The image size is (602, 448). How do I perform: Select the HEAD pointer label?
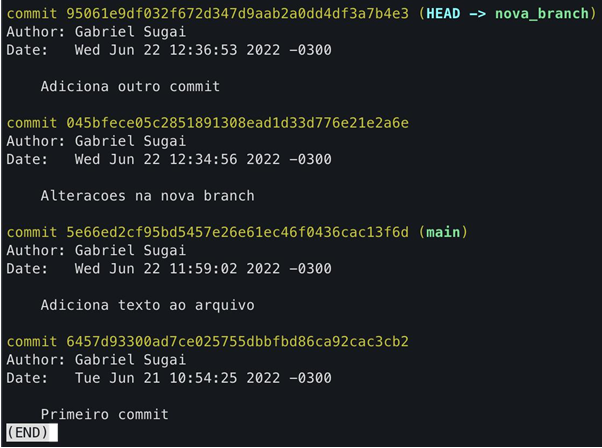click(x=443, y=14)
